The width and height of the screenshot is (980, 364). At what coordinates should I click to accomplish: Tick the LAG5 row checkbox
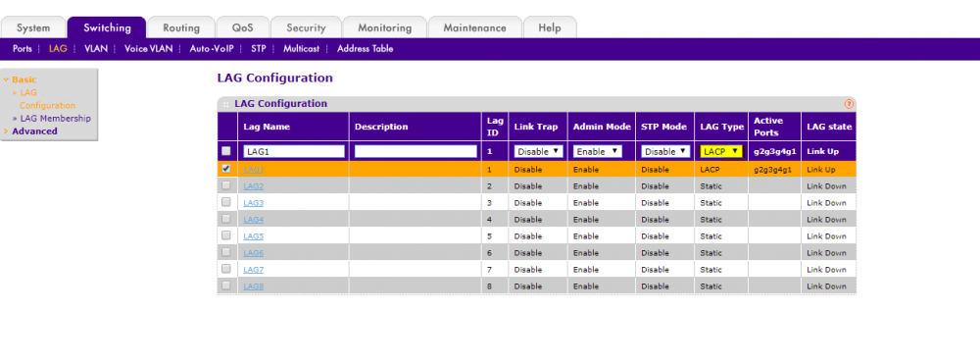(226, 235)
